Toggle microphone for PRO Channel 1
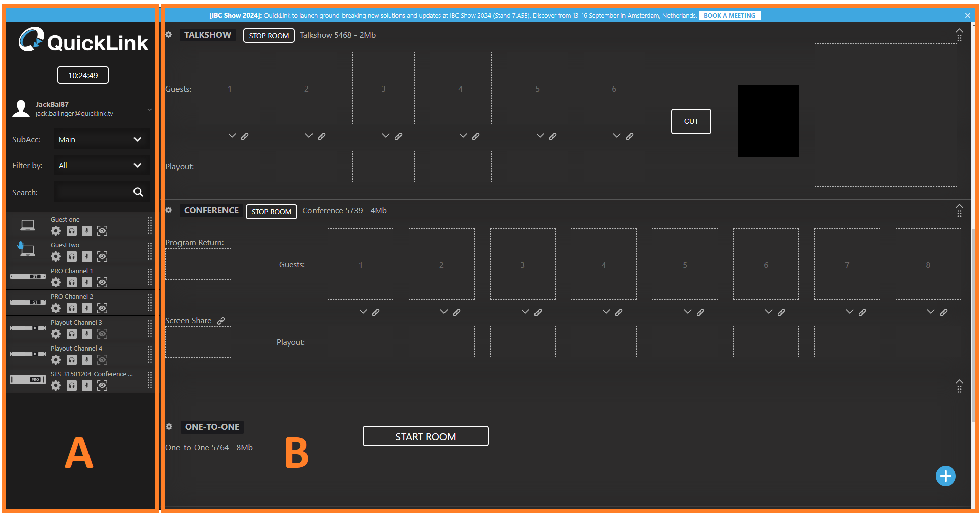Viewport: 980px width, 519px height. pos(87,283)
